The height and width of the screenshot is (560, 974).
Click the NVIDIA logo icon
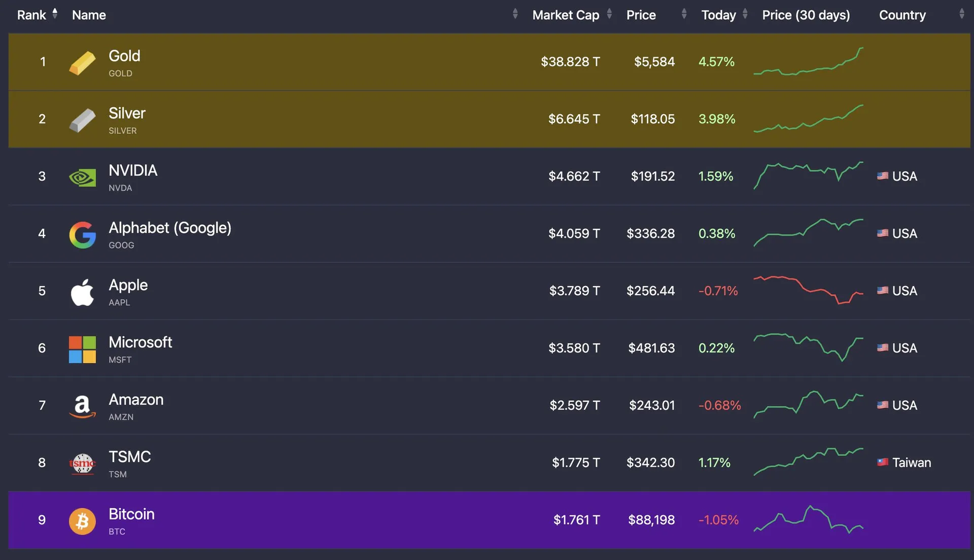click(82, 178)
